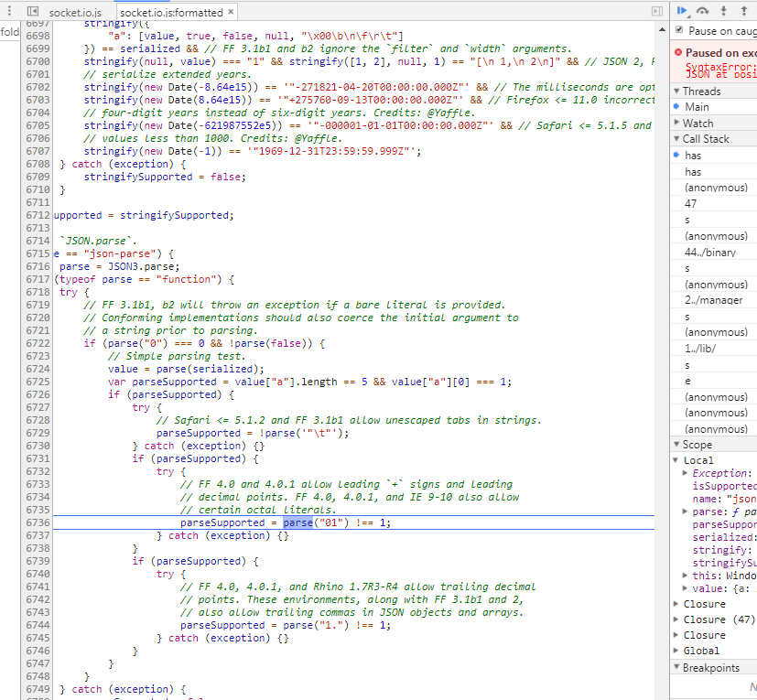Resume script execution
Image resolution: width=757 pixels, height=700 pixels.
[682, 11]
